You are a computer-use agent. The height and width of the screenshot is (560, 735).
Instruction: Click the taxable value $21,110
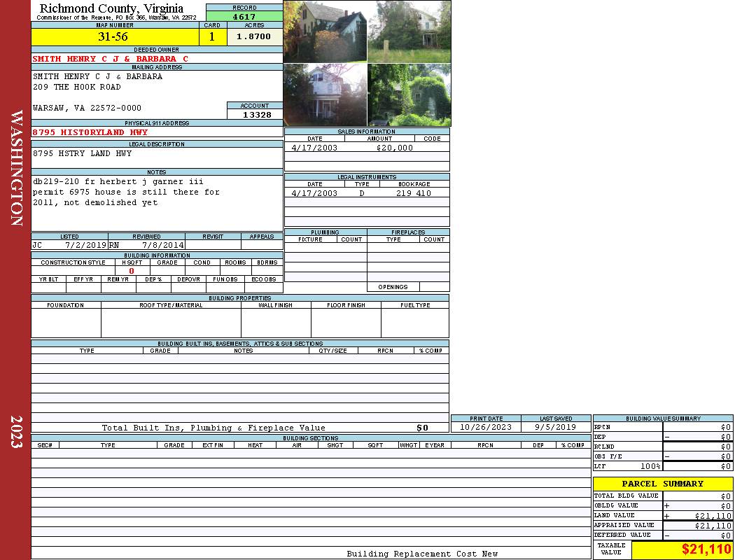(x=706, y=549)
